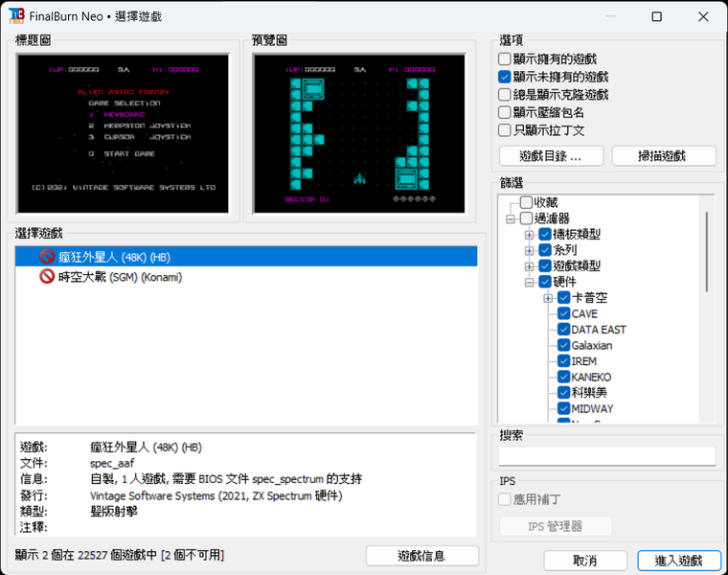Viewport: 728px width, 575px height.
Task: Click 進入遊戲 to start the game
Action: click(x=679, y=561)
